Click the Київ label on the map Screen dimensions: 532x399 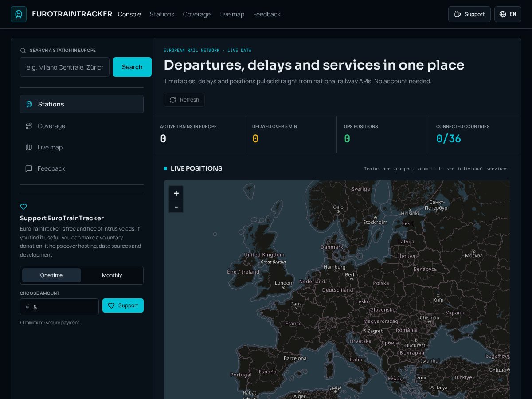(x=438, y=300)
